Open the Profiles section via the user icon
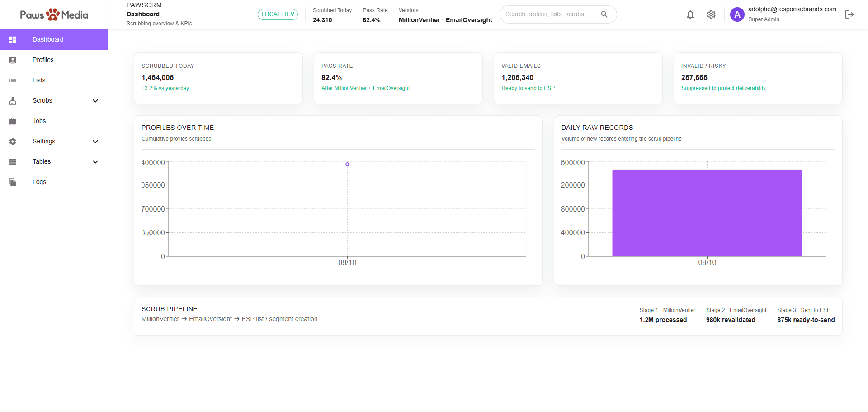 pos(13,60)
